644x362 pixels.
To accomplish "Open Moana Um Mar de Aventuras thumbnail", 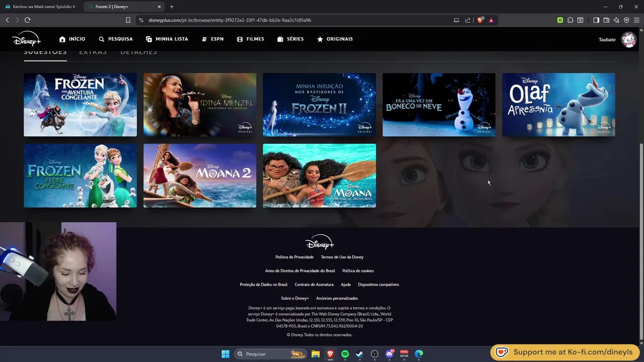I will 319,175.
